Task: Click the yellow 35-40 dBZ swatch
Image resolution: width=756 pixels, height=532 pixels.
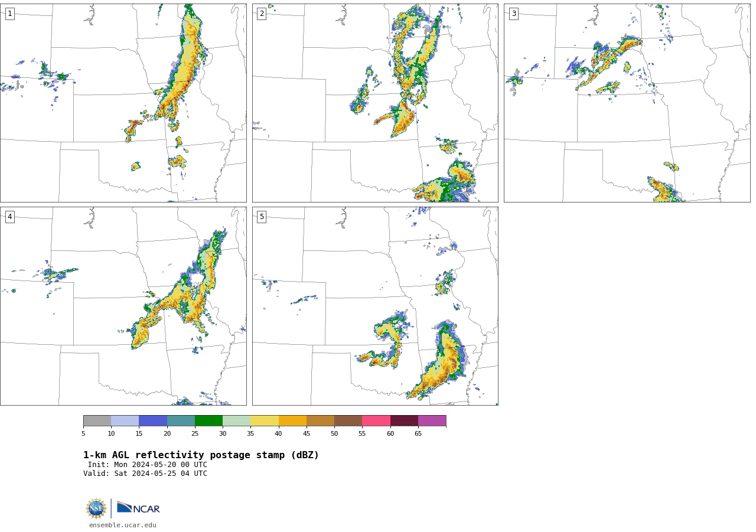Action: click(265, 420)
